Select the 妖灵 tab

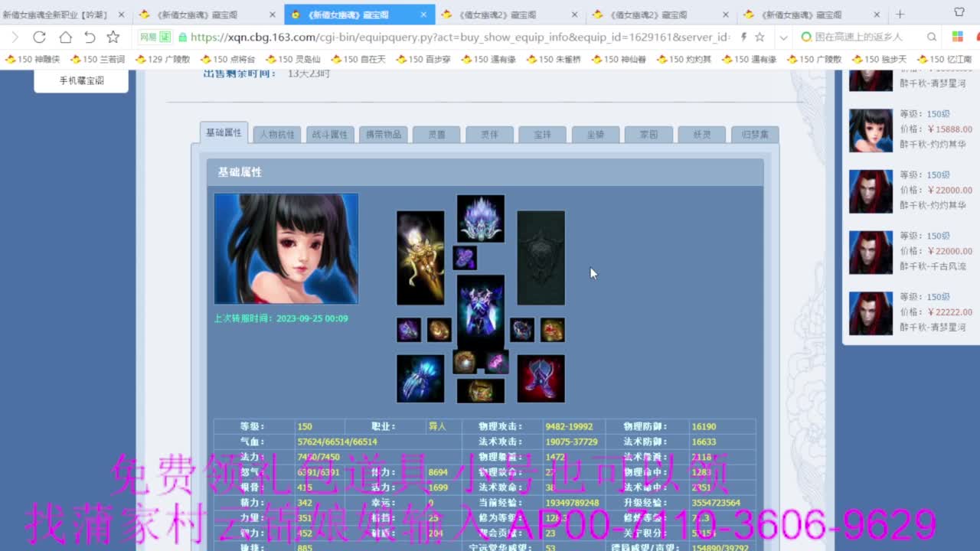(x=702, y=134)
